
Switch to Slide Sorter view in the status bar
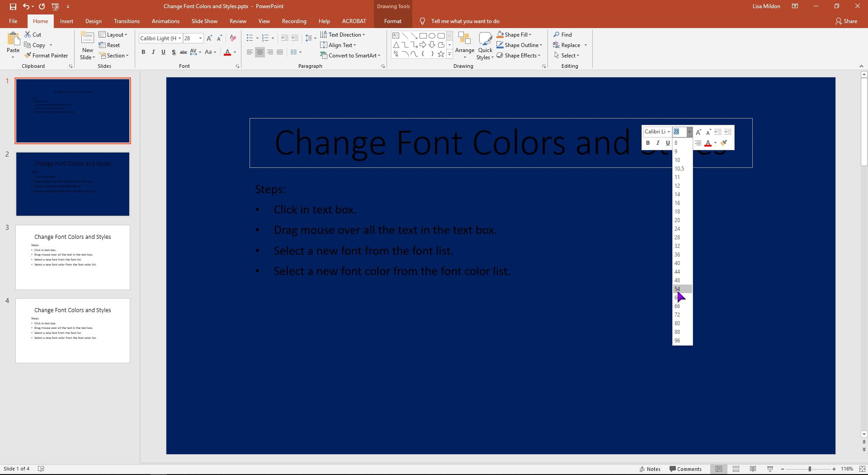736,469
